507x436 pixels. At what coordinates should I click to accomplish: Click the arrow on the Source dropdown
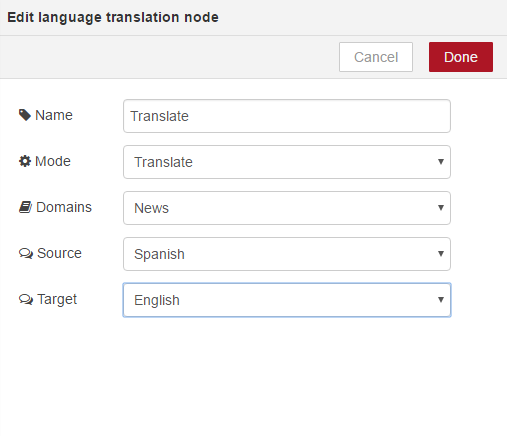click(441, 254)
